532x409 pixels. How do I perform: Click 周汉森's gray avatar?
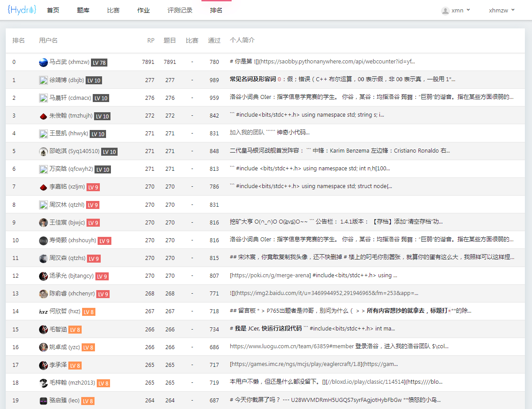tap(43, 258)
